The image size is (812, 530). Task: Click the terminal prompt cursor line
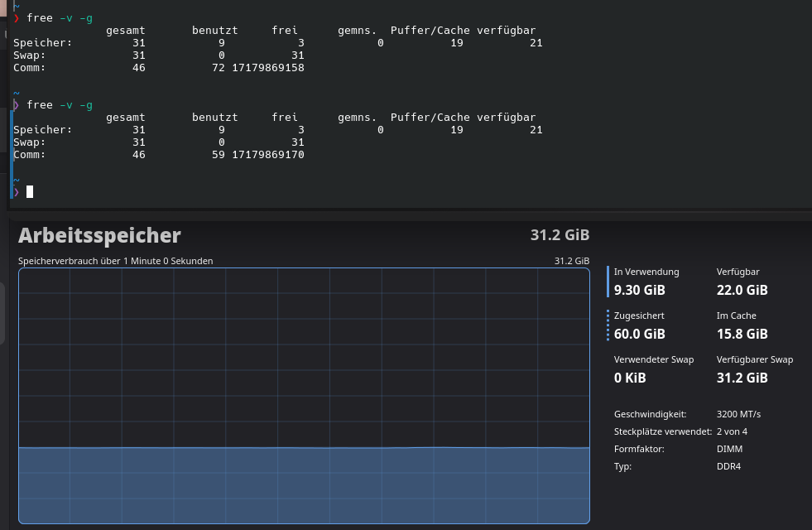click(x=23, y=191)
